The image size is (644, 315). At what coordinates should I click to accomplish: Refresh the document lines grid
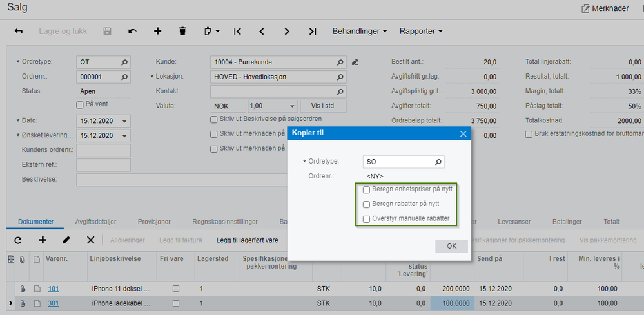[x=18, y=240]
